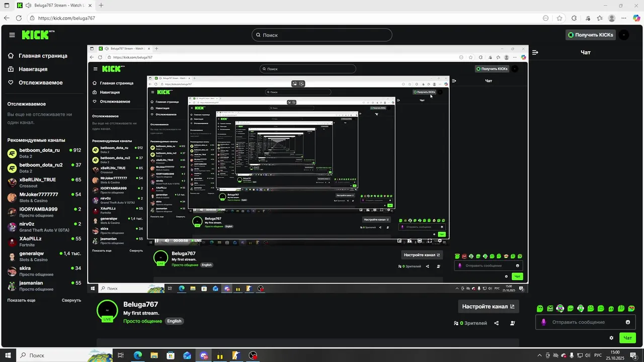The height and width of the screenshot is (362, 644).
Task: Pause the stream preview playback
Action: (156, 240)
